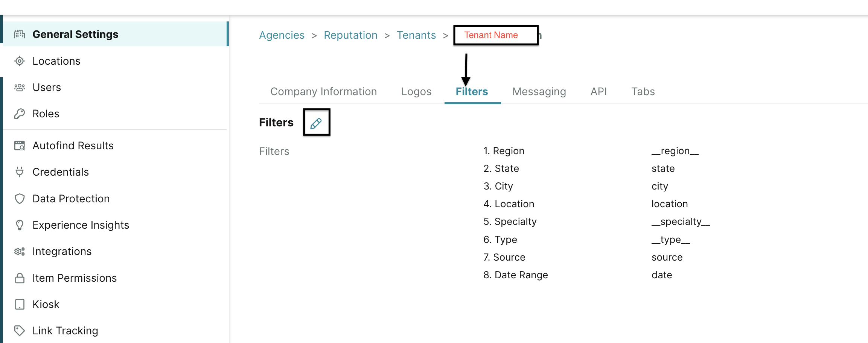Screen dimensions: 868x343
Task: Open Data Protection via shield icon
Action: pos(19,198)
